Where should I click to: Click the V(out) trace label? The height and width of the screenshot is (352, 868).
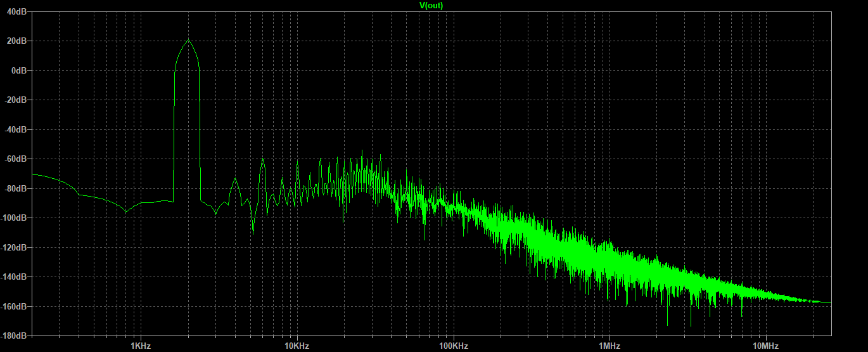[x=431, y=5]
